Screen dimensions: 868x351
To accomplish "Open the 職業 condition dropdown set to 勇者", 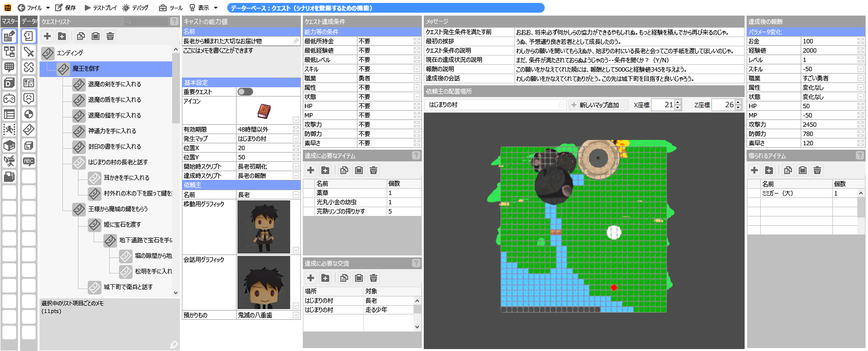I will pos(416,78).
